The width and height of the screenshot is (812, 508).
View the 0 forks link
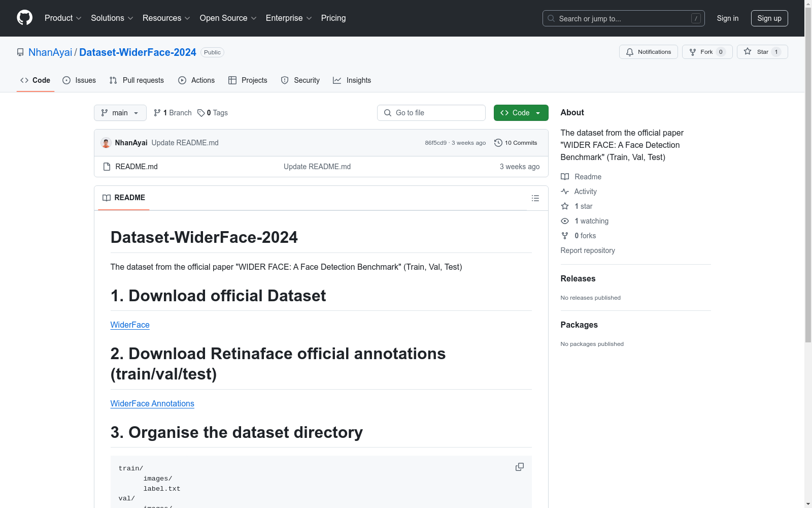[x=579, y=236]
